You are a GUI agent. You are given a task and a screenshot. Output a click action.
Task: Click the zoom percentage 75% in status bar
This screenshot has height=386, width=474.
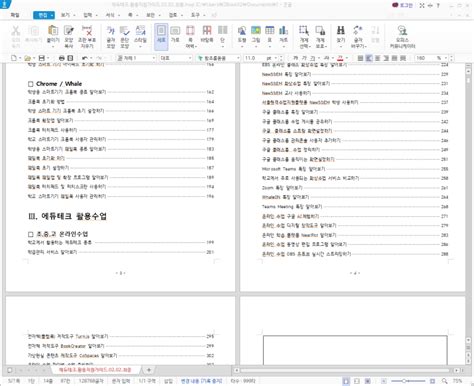point(457,381)
